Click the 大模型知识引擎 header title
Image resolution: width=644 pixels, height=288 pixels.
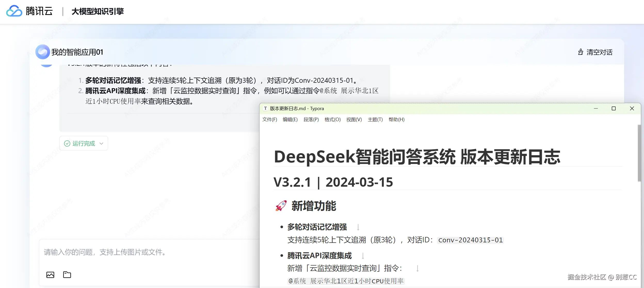(98, 12)
